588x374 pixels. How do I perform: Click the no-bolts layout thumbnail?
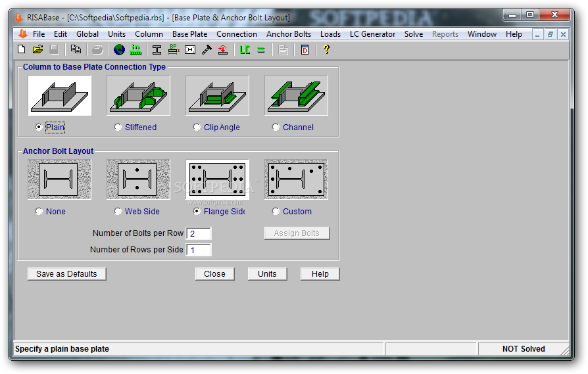pyautogui.click(x=59, y=179)
